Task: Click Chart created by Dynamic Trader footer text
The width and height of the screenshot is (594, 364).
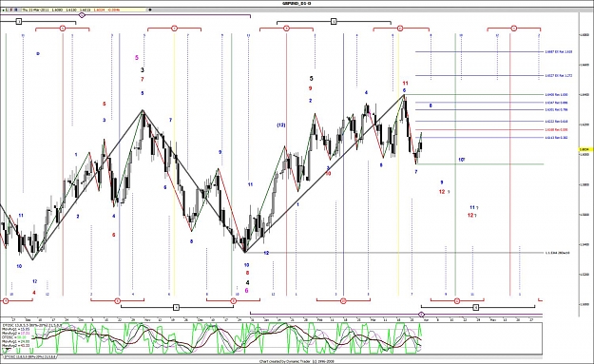Action: [297, 361]
